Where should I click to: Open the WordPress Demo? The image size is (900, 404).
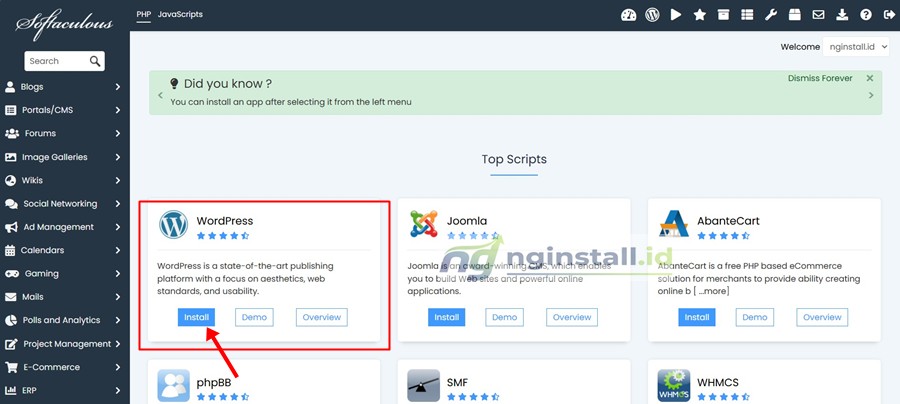tap(254, 317)
